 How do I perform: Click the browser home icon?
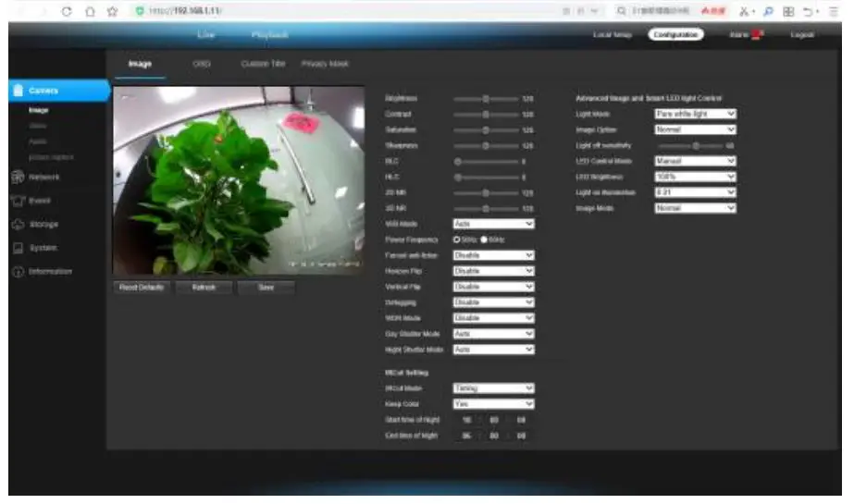(x=90, y=11)
